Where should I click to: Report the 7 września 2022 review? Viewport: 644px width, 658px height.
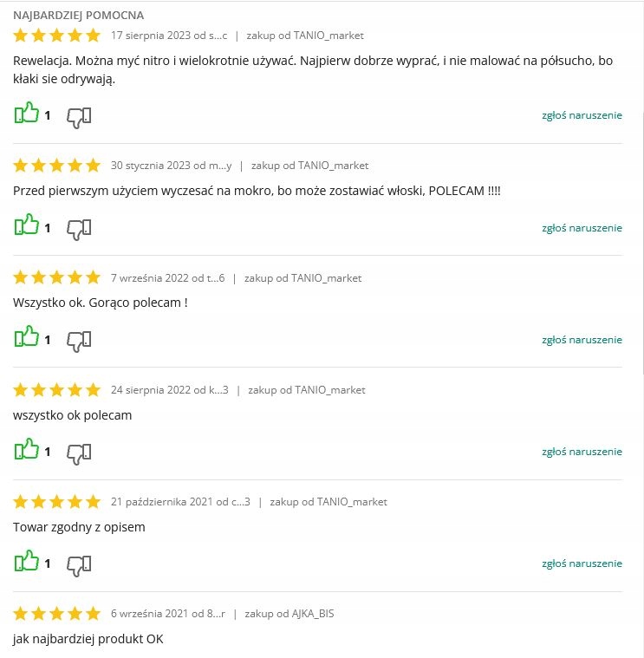(582, 340)
